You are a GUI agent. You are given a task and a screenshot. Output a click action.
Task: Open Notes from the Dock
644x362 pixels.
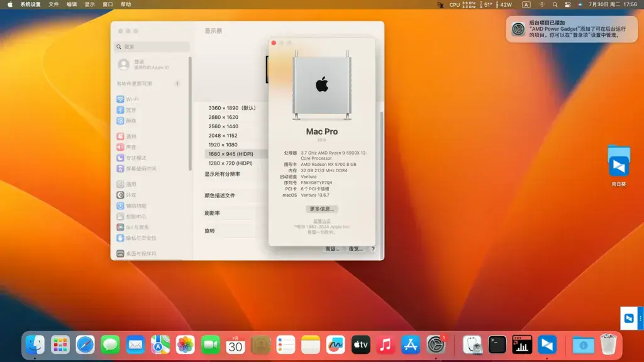[x=311, y=345]
